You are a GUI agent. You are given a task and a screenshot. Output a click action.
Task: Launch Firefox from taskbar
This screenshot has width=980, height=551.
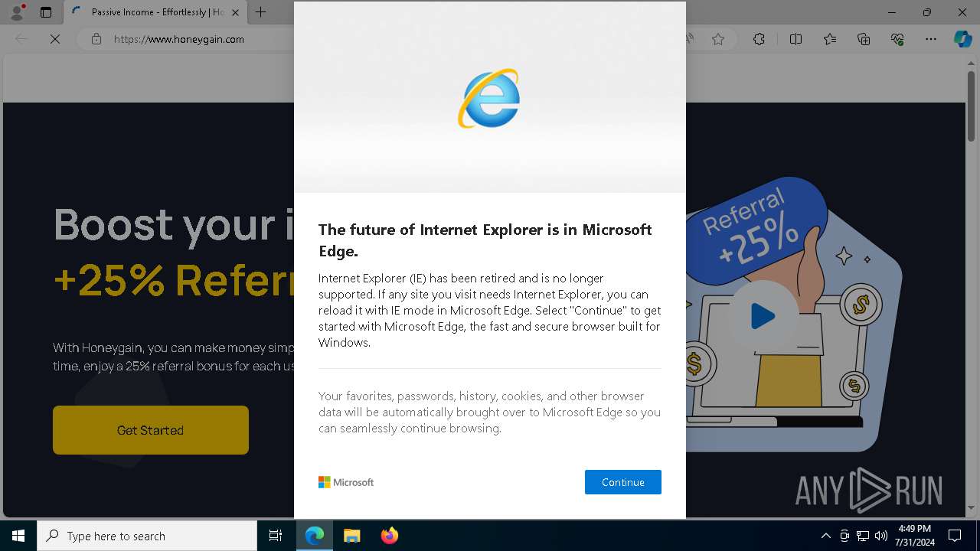389,536
